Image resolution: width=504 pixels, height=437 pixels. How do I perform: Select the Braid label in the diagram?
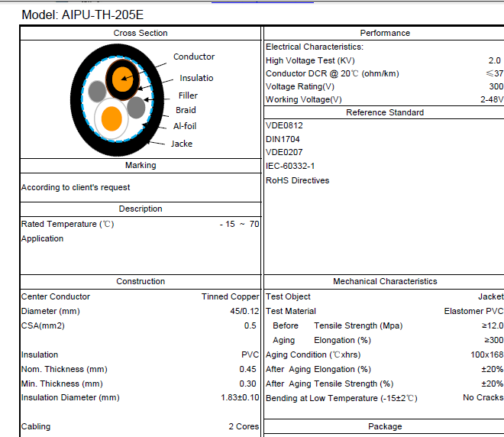tap(186, 110)
